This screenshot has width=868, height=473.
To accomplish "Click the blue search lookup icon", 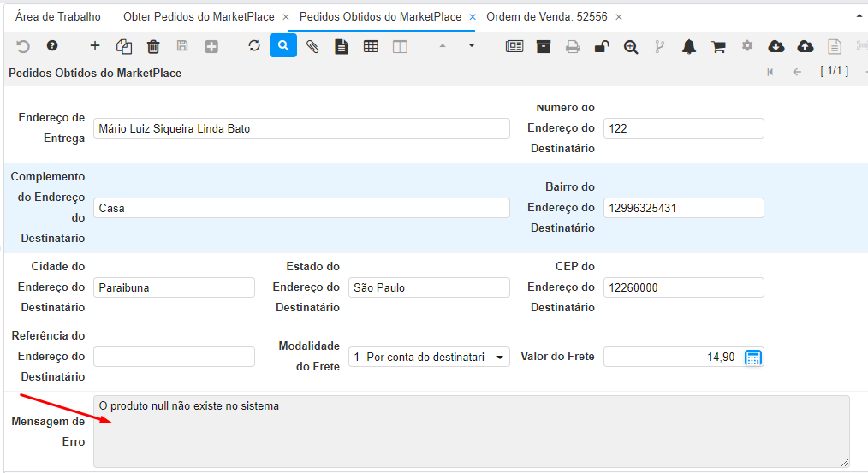I will (283, 46).
